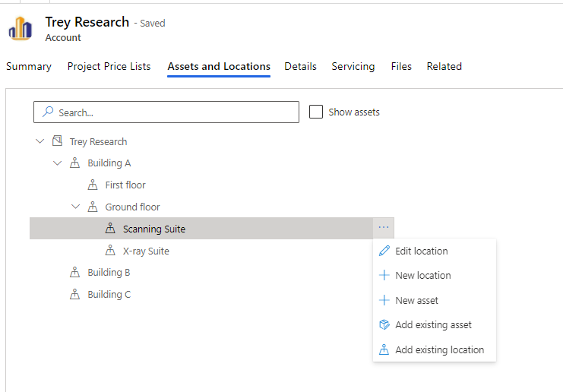Collapse the Building A node
Image resolution: width=563 pixels, height=392 pixels.
58,163
